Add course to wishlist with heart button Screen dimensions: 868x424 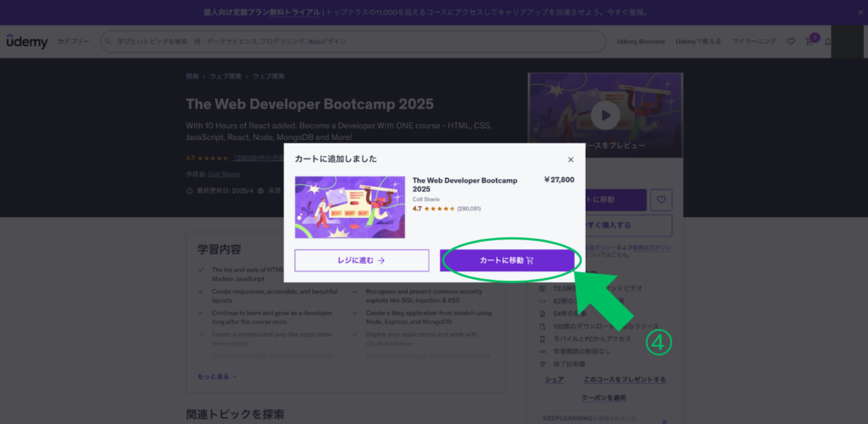(x=661, y=200)
